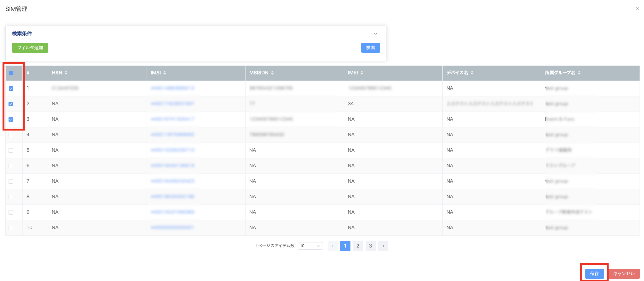Click the 検索条件 heading

[22, 34]
